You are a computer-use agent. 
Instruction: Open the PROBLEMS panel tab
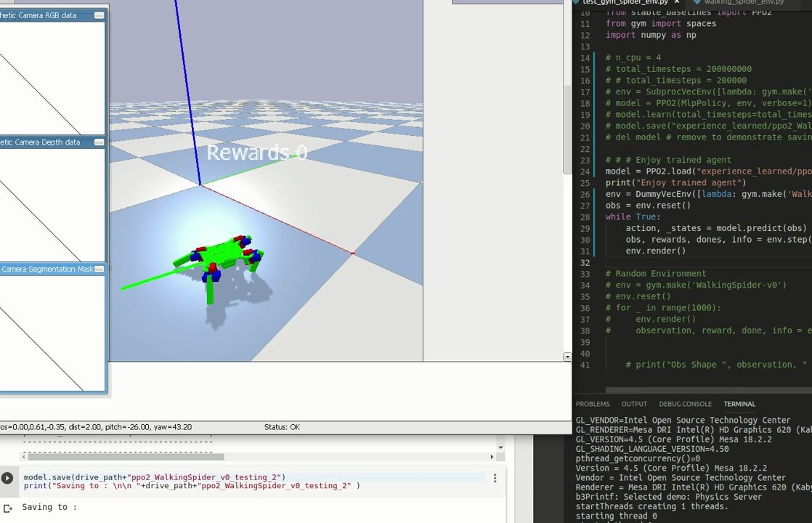[x=593, y=404]
